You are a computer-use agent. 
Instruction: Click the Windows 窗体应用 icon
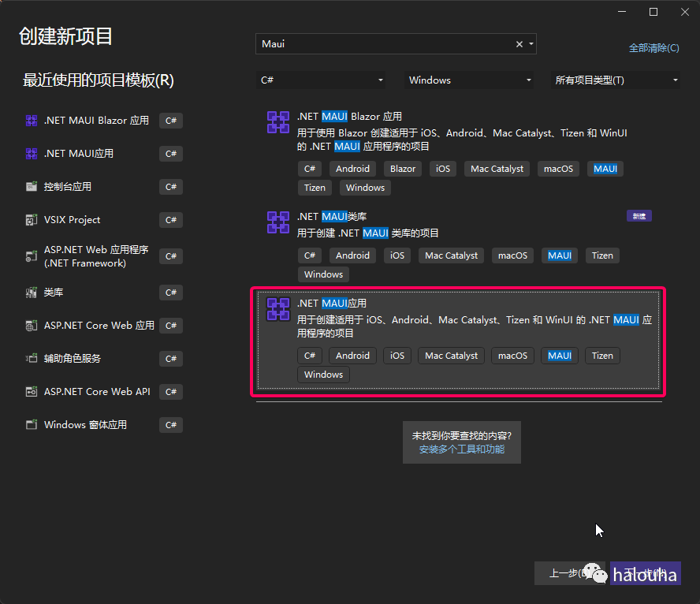(x=32, y=424)
